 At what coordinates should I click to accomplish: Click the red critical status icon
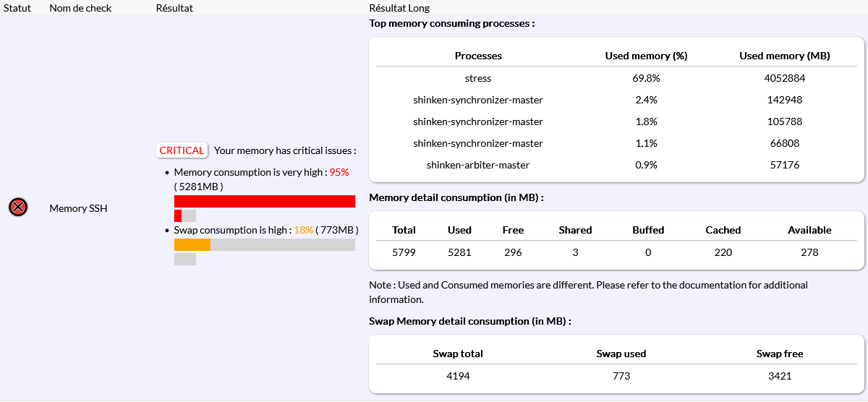click(x=18, y=208)
